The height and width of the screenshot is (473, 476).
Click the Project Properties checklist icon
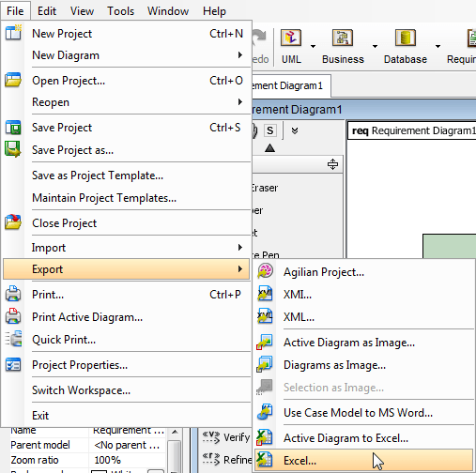point(13,365)
